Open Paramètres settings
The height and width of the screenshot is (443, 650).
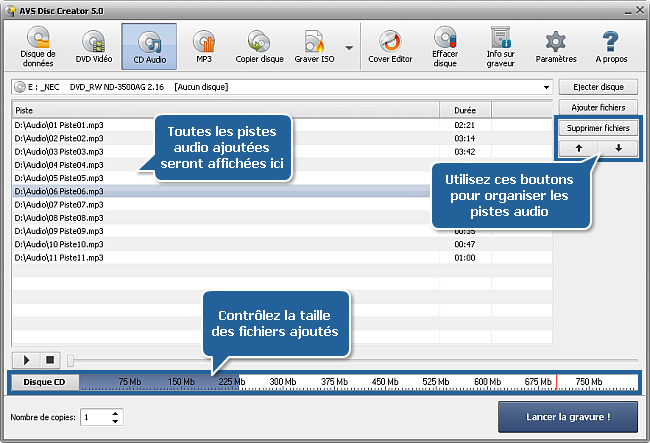[555, 50]
